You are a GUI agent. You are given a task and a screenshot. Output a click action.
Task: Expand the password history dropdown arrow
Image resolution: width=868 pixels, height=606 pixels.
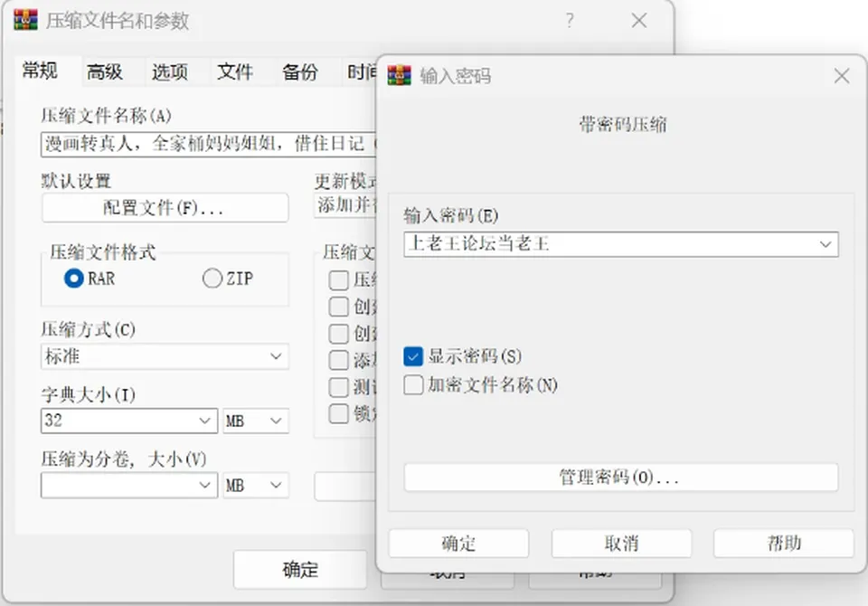click(x=826, y=244)
